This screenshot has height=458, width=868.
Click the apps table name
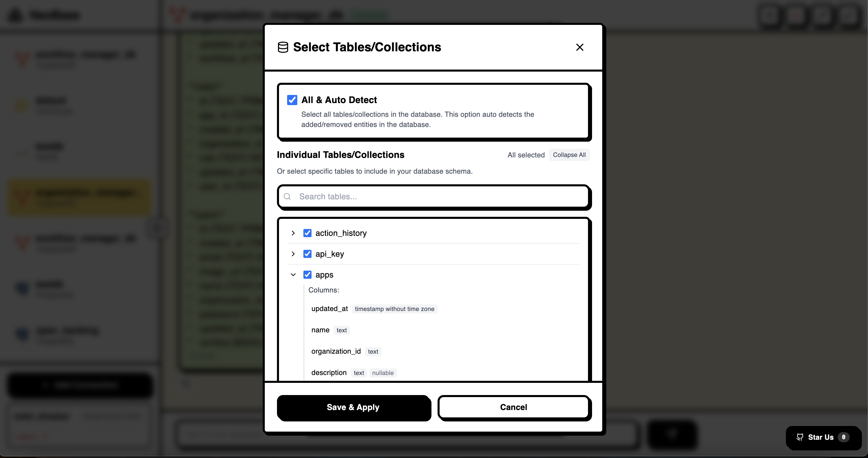324,275
